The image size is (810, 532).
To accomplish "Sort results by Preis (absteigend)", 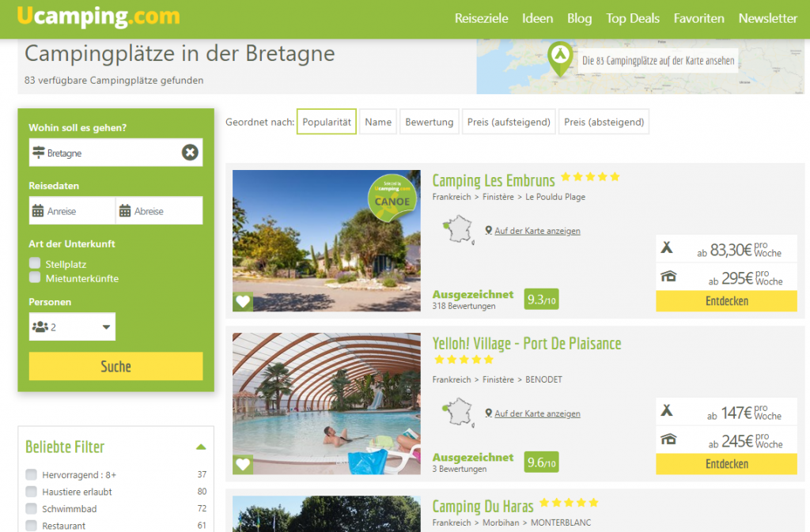I will pos(604,122).
